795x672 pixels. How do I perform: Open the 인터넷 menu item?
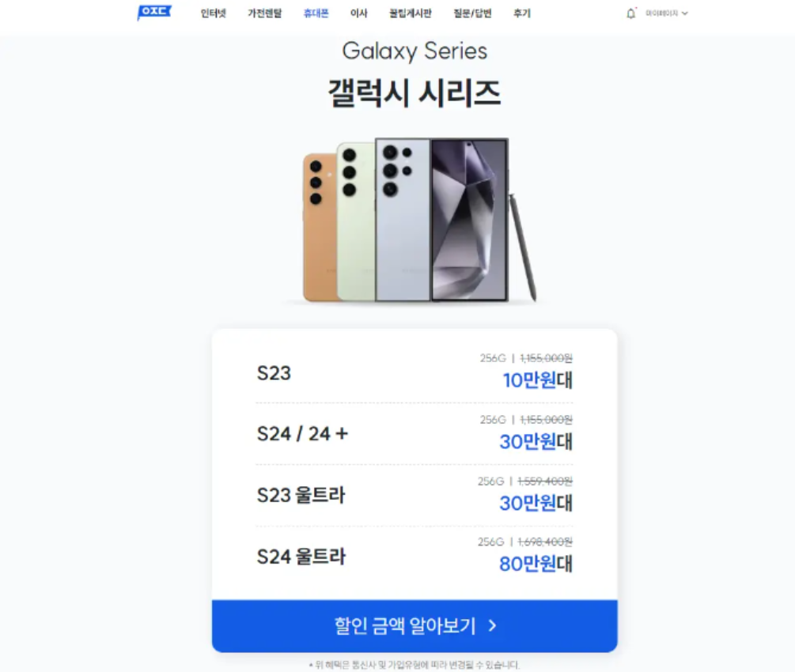pyautogui.click(x=213, y=13)
